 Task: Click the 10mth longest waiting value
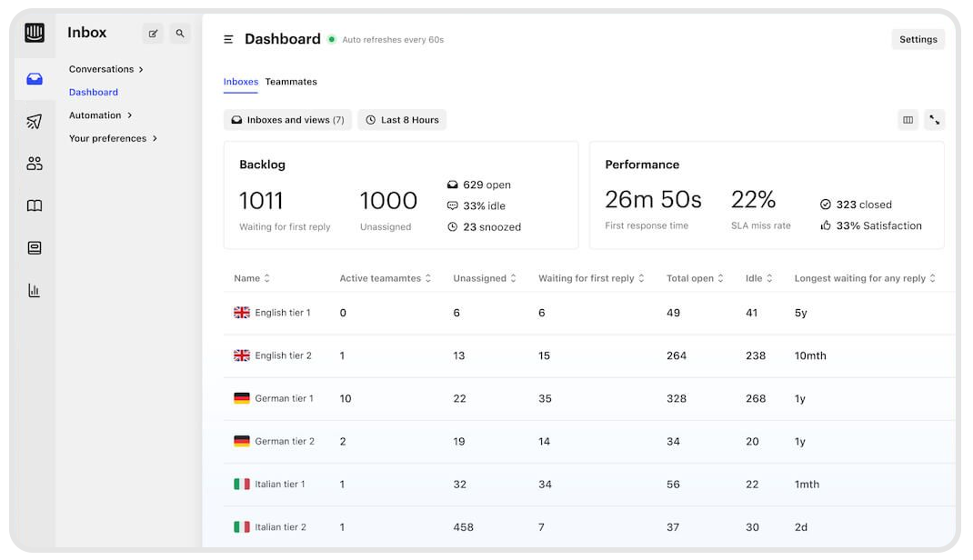[810, 356]
